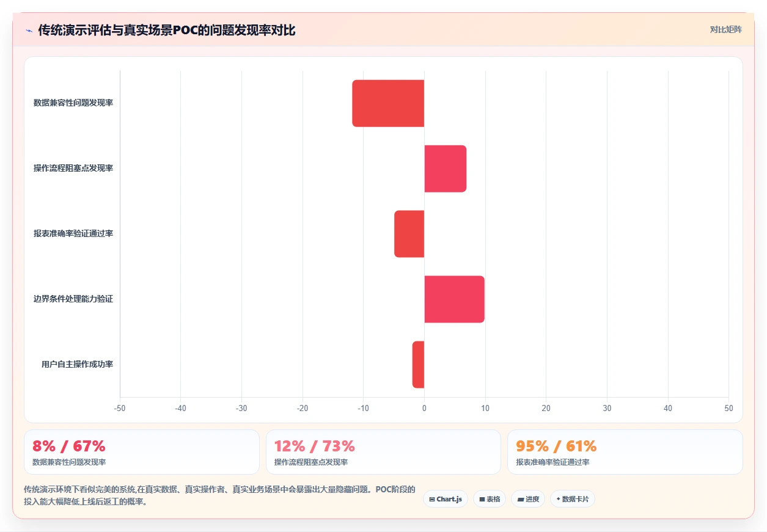
Task: Click the axis label 操作流程阻塞点发现率
Action: 73,168
